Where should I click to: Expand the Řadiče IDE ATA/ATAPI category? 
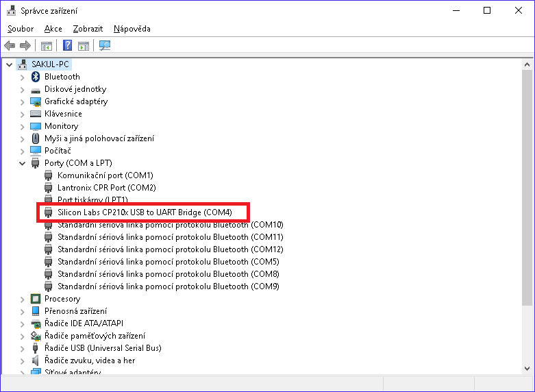(22, 324)
